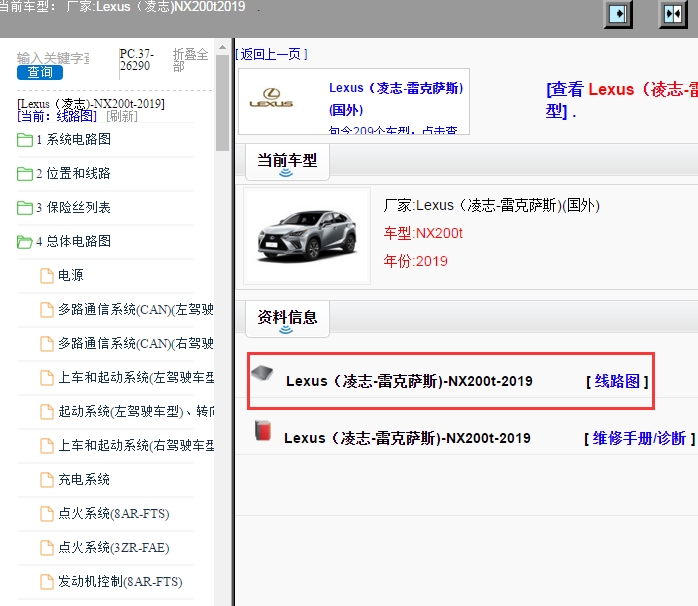Open 点火系统(8AR-FTS) document

coord(113,514)
